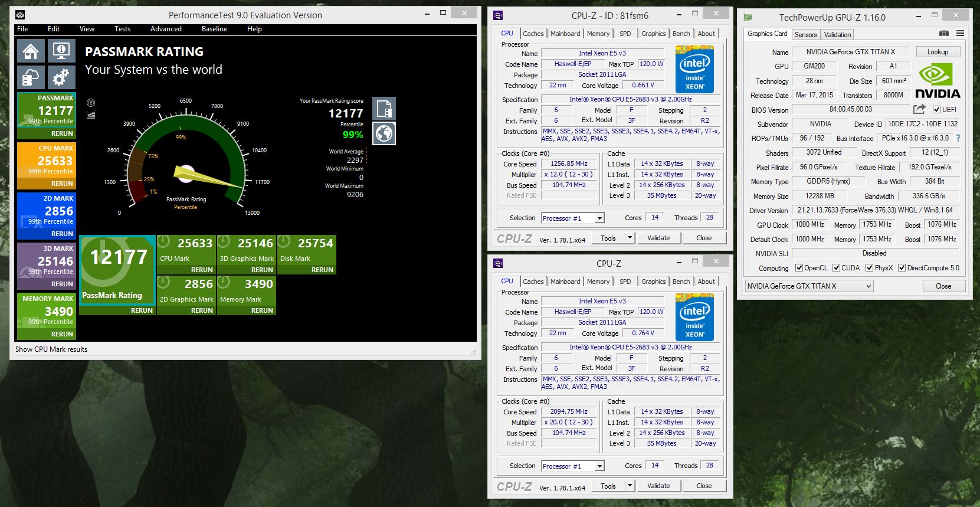Open the Advanced menu
The width and height of the screenshot is (980, 507).
point(166,29)
